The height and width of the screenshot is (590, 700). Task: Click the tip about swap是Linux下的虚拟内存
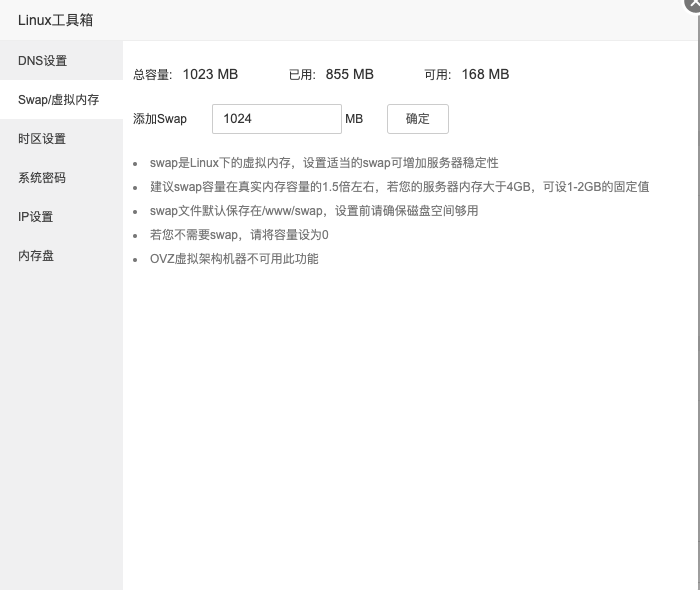(x=324, y=163)
